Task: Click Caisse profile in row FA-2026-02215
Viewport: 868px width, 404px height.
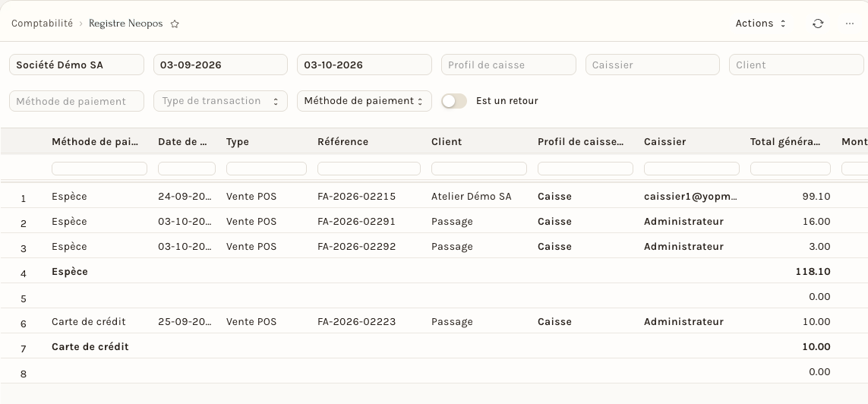Action: [x=554, y=197]
